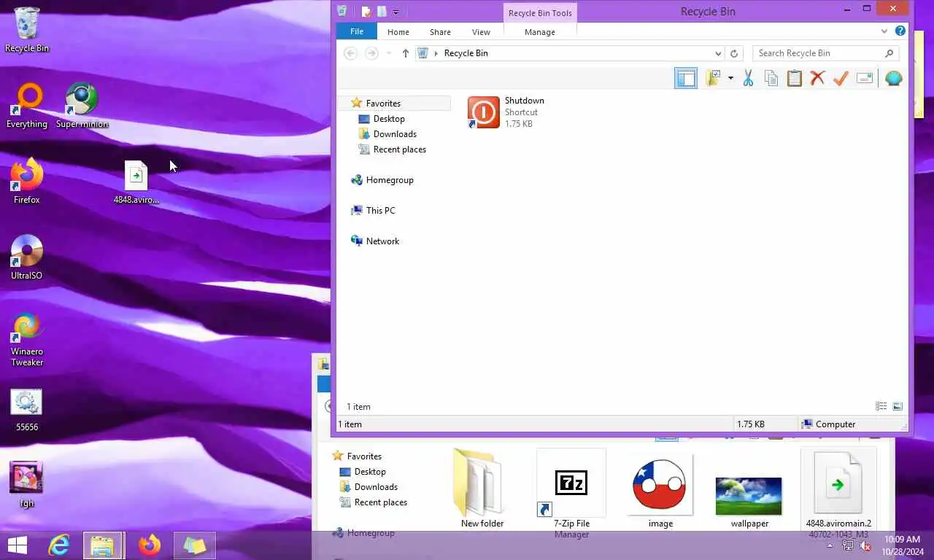Click the fgh desktop icon

(x=27, y=486)
